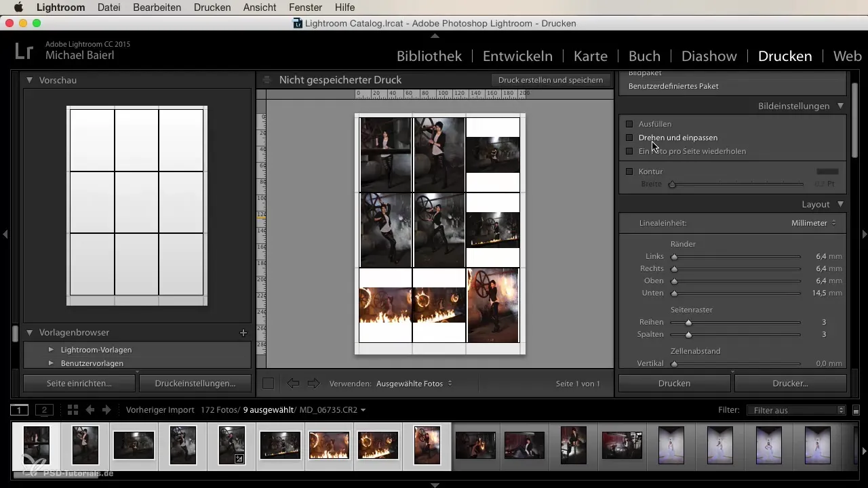The width and height of the screenshot is (868, 488).
Task: Click the document icon in window title
Action: tap(298, 23)
